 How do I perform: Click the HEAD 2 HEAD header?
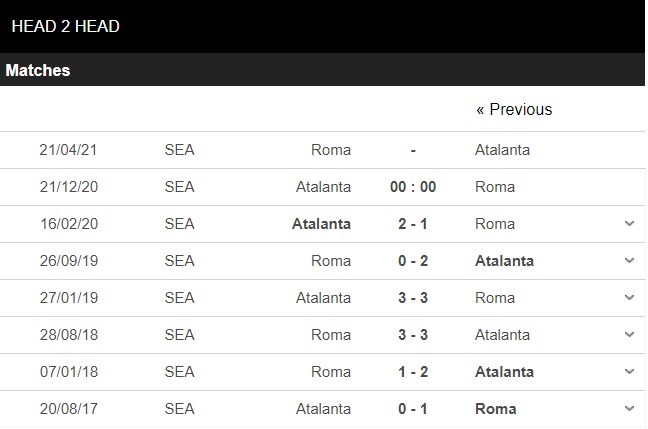point(66,27)
